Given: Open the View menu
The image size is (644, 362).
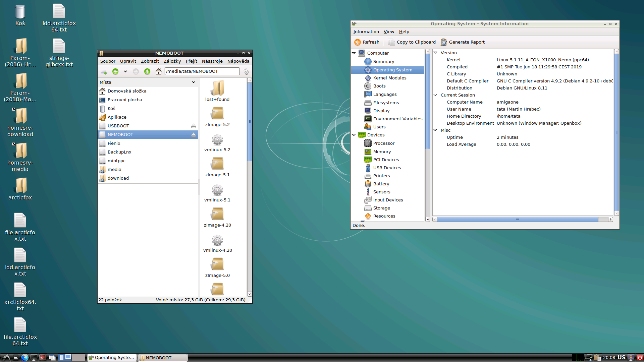Looking at the screenshot, I should pos(389,32).
